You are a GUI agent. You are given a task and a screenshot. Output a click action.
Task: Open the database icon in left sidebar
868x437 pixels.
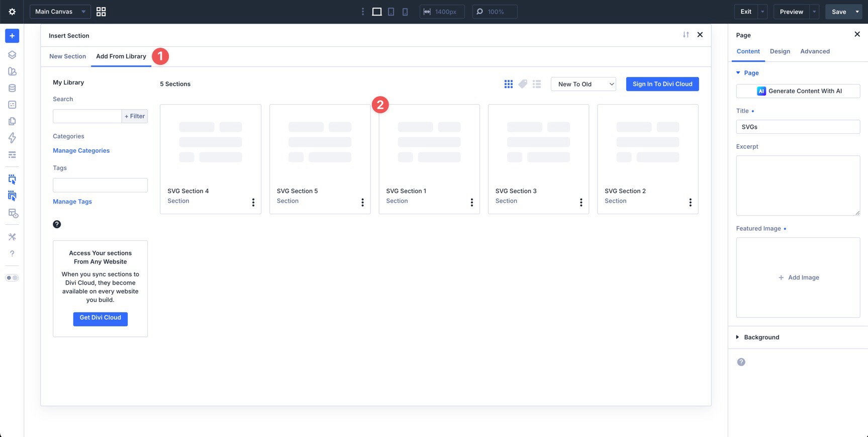[x=12, y=88]
